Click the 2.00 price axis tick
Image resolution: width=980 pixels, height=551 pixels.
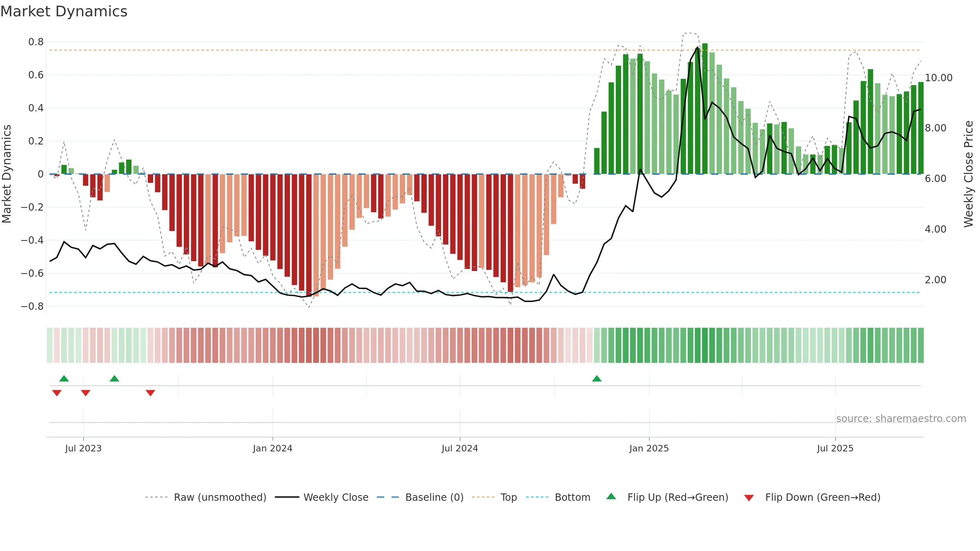pyautogui.click(x=935, y=280)
